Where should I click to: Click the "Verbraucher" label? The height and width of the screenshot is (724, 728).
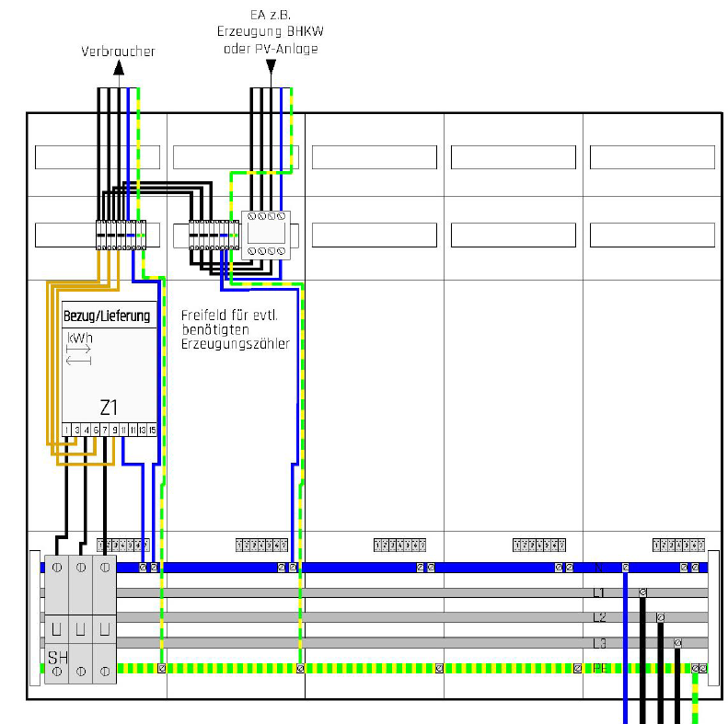118,51
